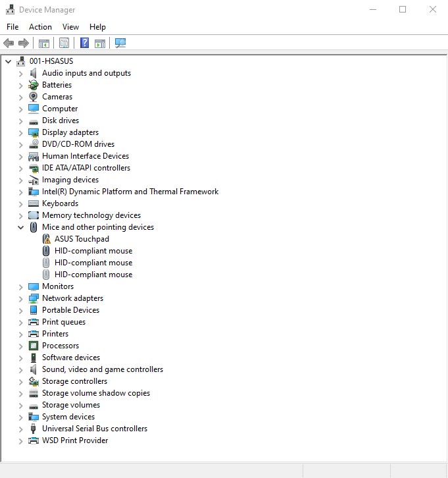
Task: Click the Action Pane toolbar icon
Action: [100, 43]
